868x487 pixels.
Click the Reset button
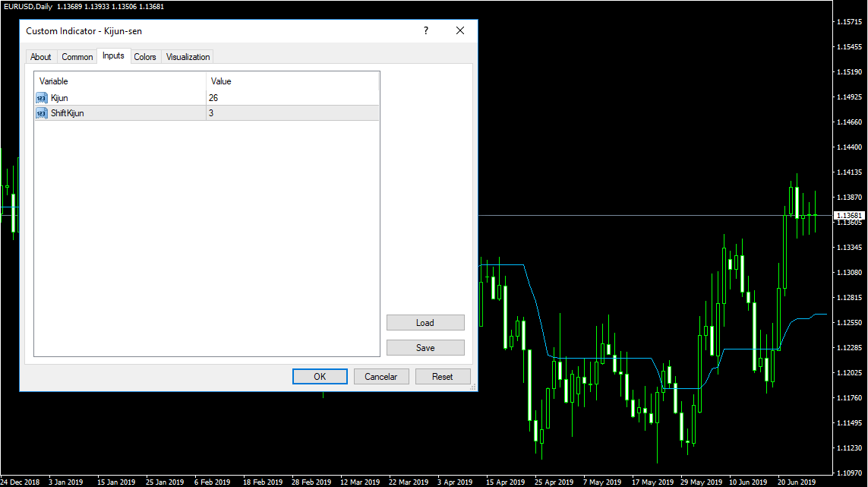click(x=442, y=376)
